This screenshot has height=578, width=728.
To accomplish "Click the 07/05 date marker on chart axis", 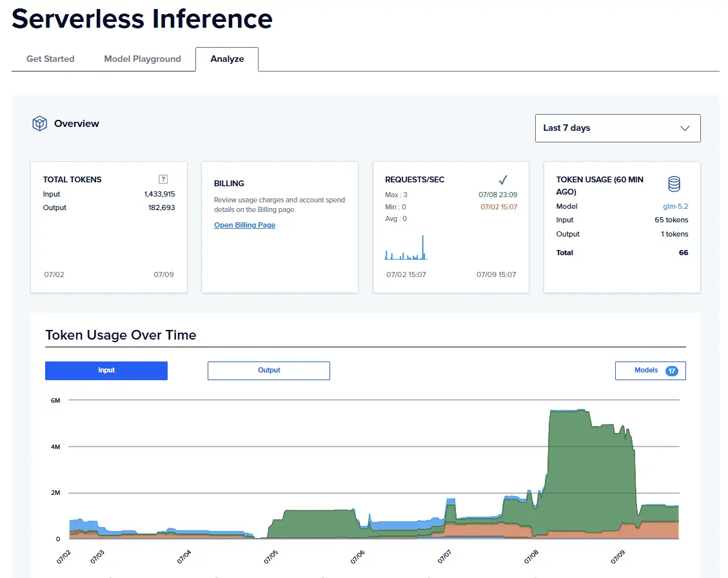I will click(x=271, y=556).
